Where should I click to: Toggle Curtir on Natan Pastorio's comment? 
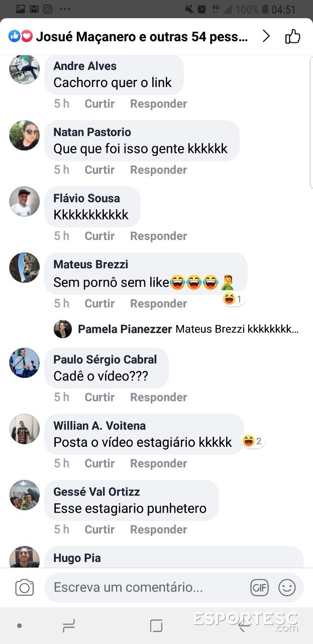[x=99, y=170]
